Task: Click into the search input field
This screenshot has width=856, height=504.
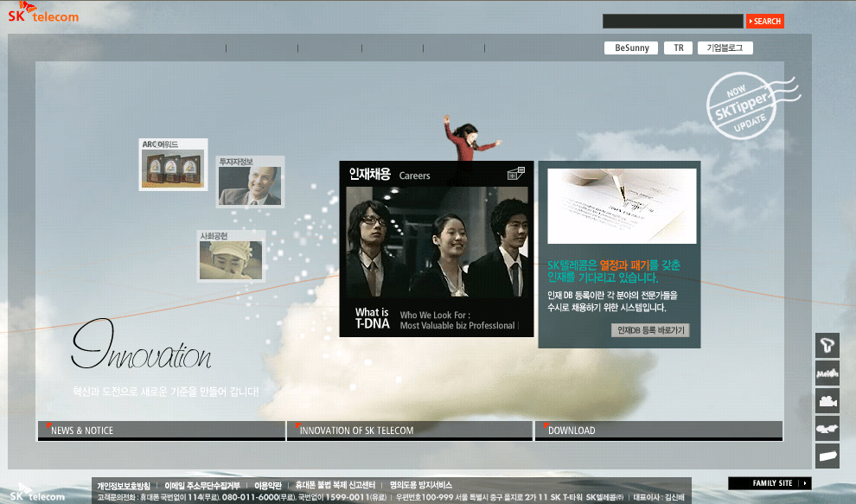Action: [672, 22]
